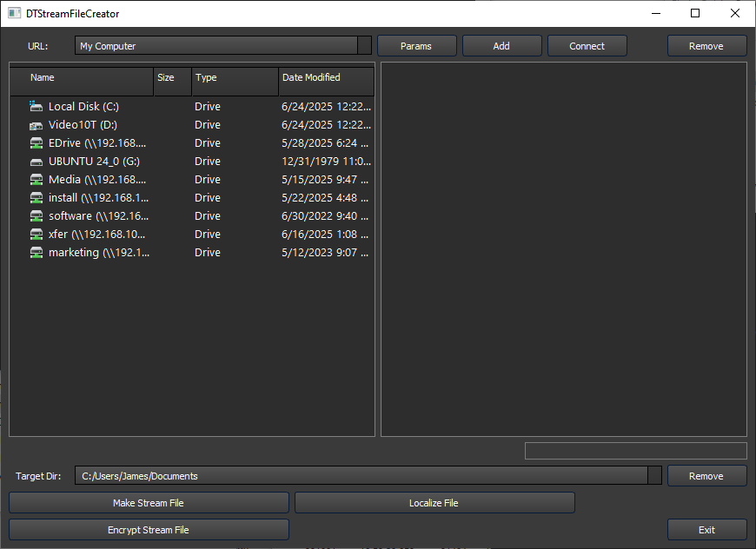Select the Media (\\192.168... entry
The height and width of the screenshot is (549, 756).
[192, 180]
